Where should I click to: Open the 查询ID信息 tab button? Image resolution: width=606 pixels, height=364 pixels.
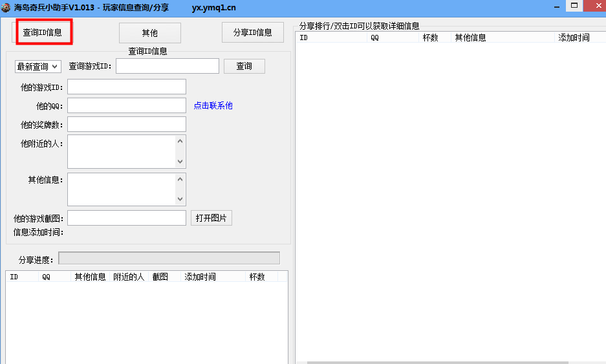coord(42,32)
